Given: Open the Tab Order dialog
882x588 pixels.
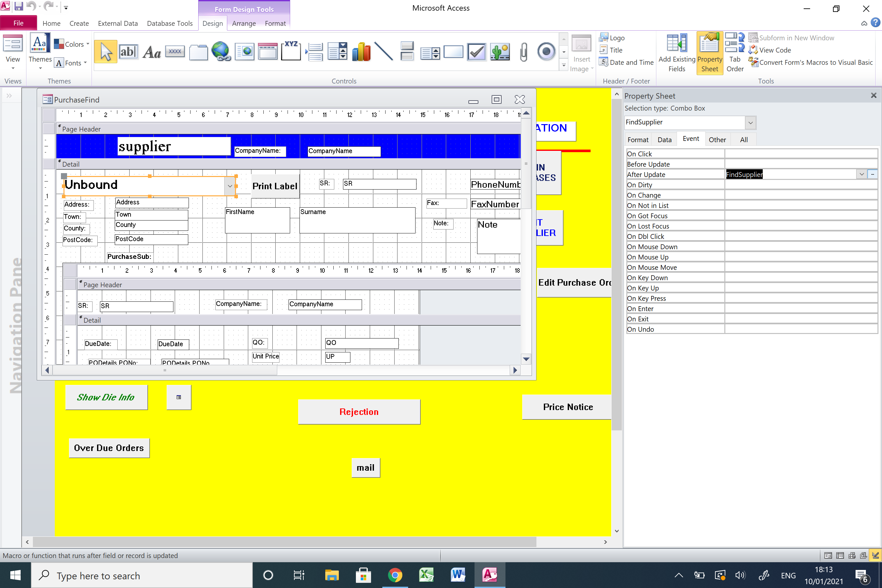Looking at the screenshot, I should (x=735, y=53).
